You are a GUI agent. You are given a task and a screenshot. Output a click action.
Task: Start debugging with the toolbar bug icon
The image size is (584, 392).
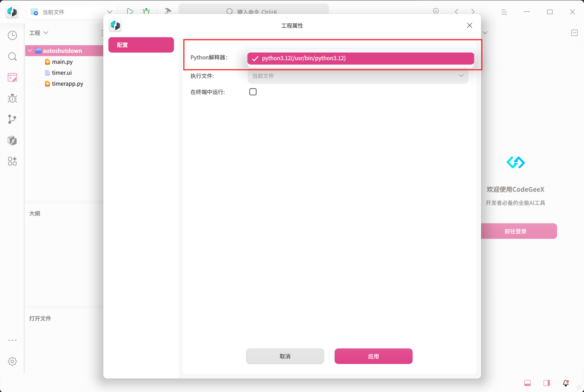(146, 11)
